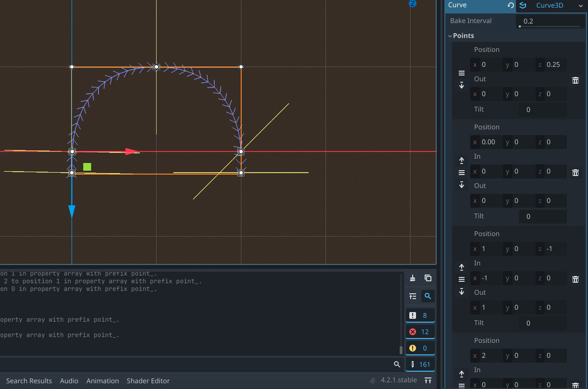Toggle the error filter showing 12

click(420, 331)
